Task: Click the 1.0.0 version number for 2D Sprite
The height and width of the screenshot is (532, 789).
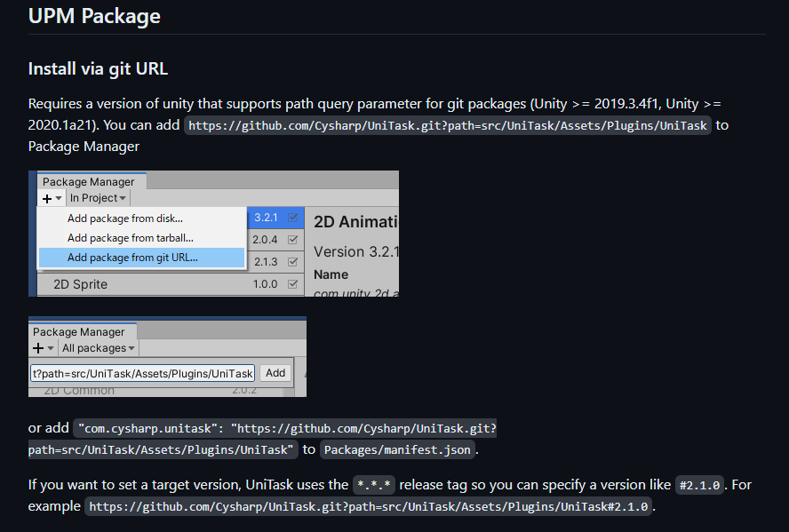Action: (x=265, y=284)
